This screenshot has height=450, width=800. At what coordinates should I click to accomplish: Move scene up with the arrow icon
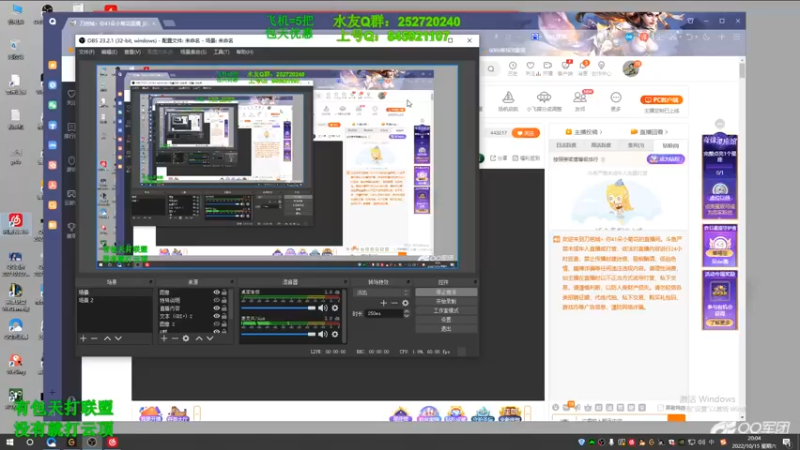(x=107, y=338)
